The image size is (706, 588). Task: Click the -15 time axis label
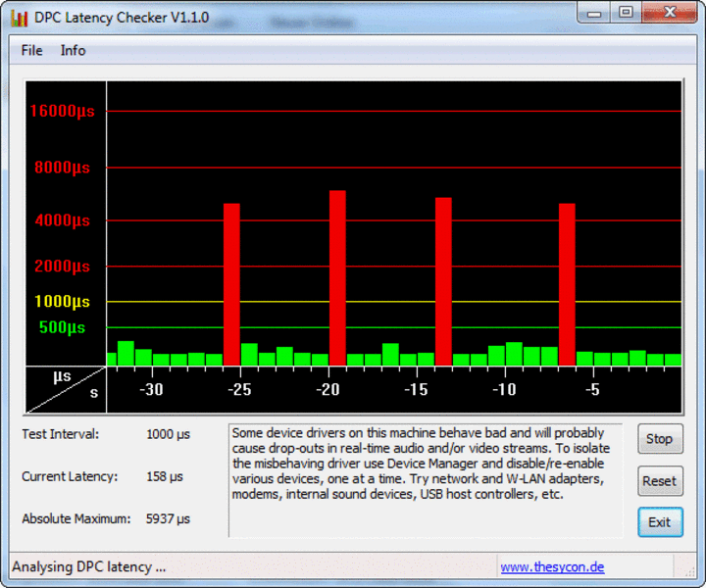416,389
